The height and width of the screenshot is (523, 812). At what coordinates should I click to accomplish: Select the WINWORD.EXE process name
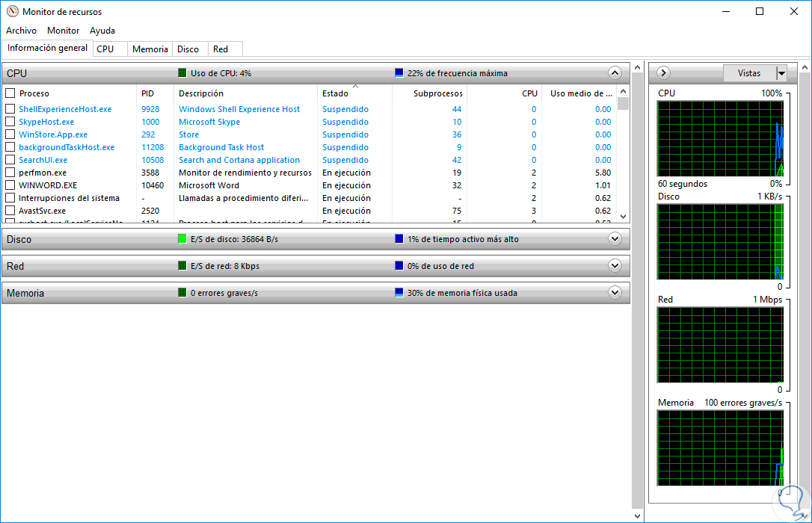click(48, 185)
